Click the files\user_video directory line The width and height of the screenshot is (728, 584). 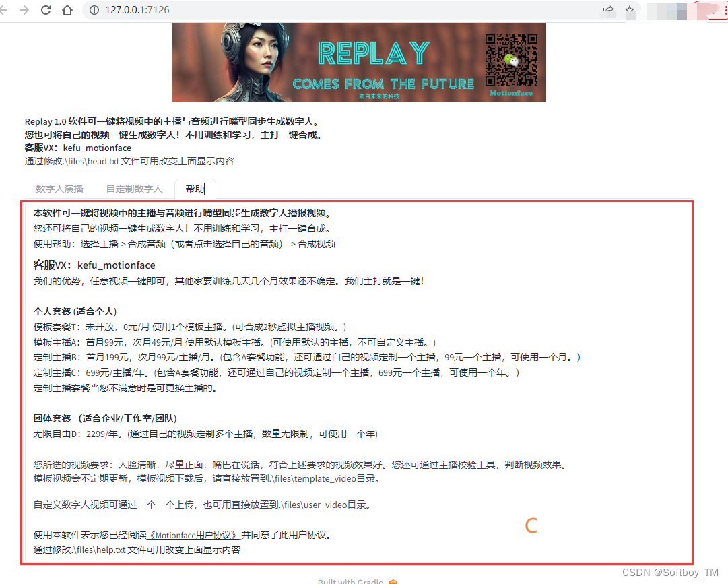(x=203, y=505)
